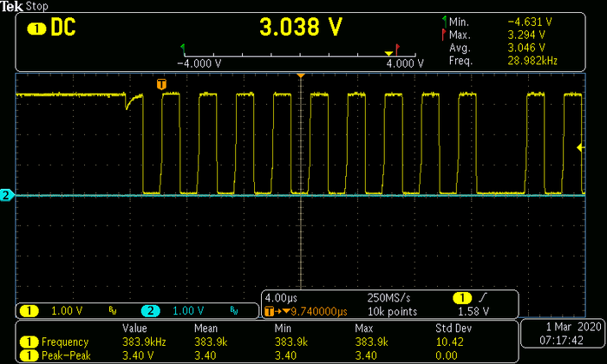This screenshot has width=607, height=364.
Task: Click the yellow trigger level arrow on the right edge
Action: [x=580, y=147]
